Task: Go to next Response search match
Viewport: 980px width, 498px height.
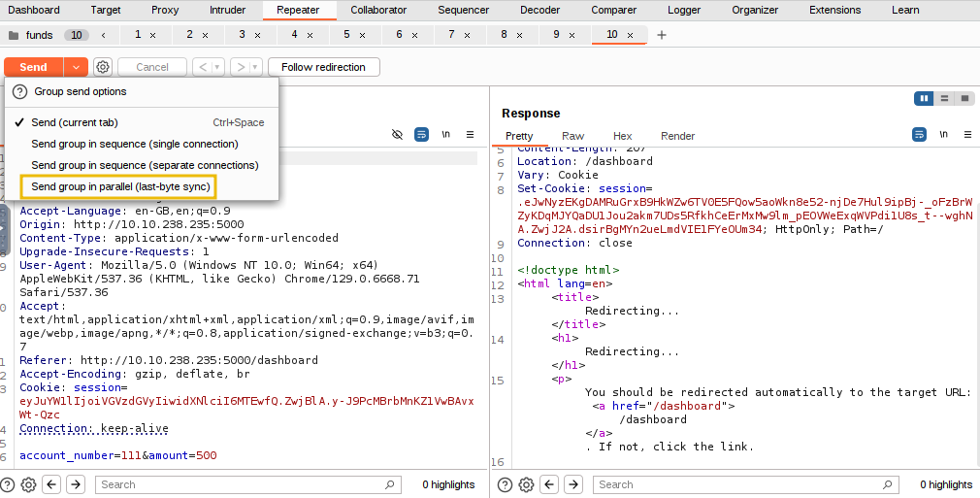Action: coord(573,484)
